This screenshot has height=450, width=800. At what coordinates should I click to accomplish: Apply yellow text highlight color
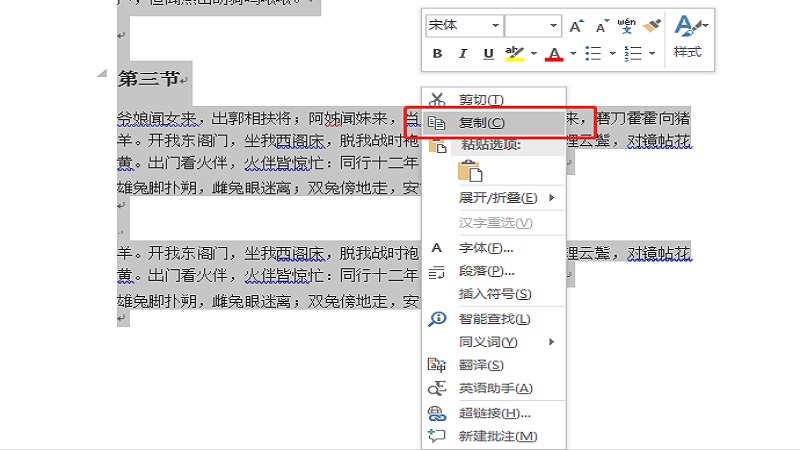[515, 54]
